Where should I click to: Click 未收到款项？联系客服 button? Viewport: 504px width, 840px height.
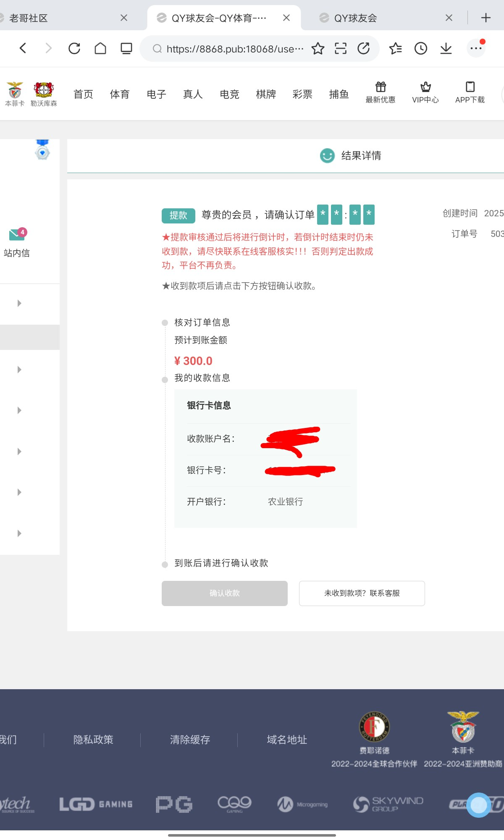(x=362, y=593)
